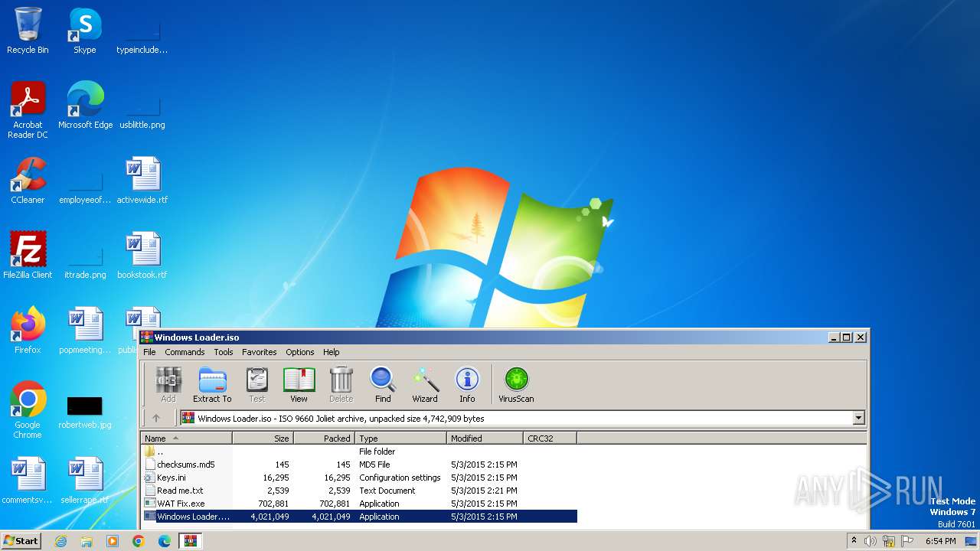Open Firefox desktop shortcut
The image size is (980, 551).
click(x=28, y=331)
